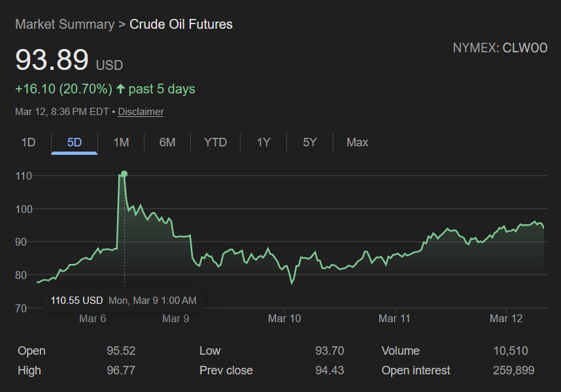This screenshot has height=392, width=561.
Task: Click the green up arrow beside 20.70%
Action: [120, 89]
